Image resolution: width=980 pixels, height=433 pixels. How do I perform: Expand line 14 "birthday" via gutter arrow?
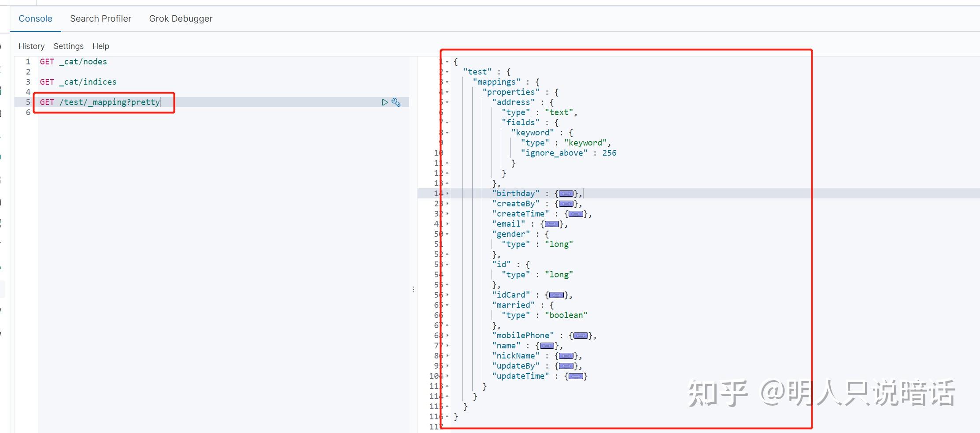click(447, 194)
